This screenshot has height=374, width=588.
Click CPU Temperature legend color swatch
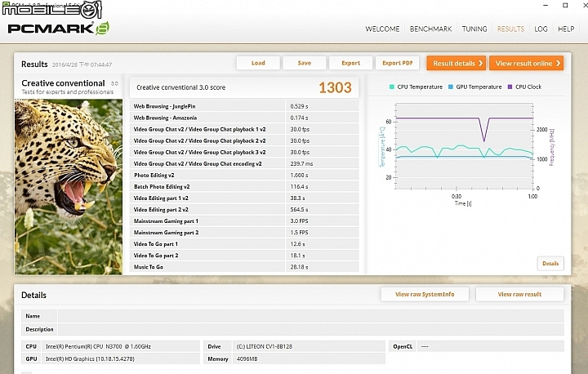tap(391, 87)
